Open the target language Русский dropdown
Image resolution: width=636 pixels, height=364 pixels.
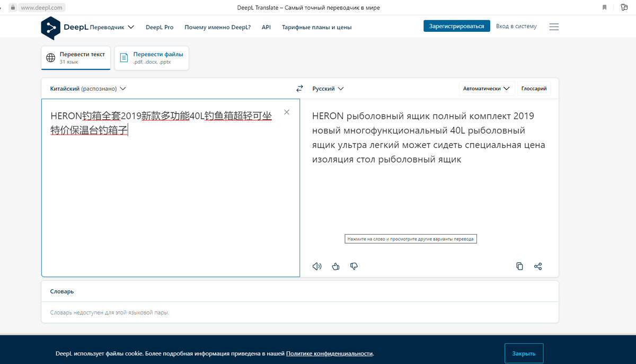tap(328, 88)
